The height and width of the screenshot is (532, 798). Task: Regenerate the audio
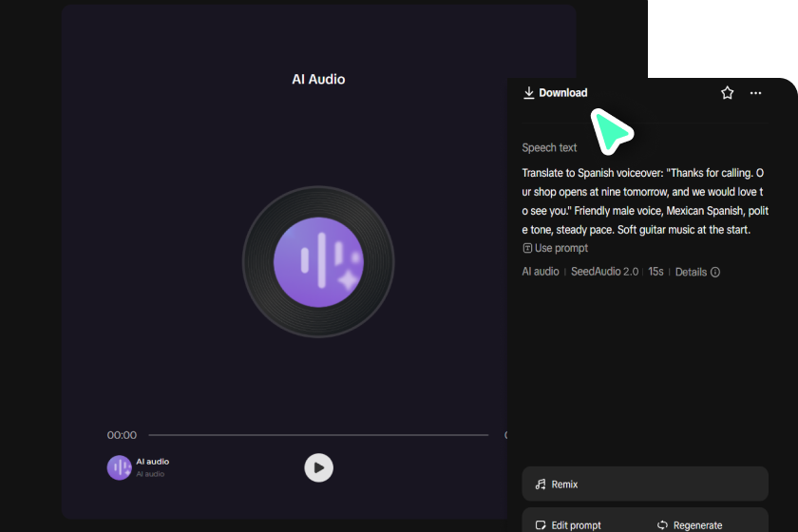coord(690,524)
